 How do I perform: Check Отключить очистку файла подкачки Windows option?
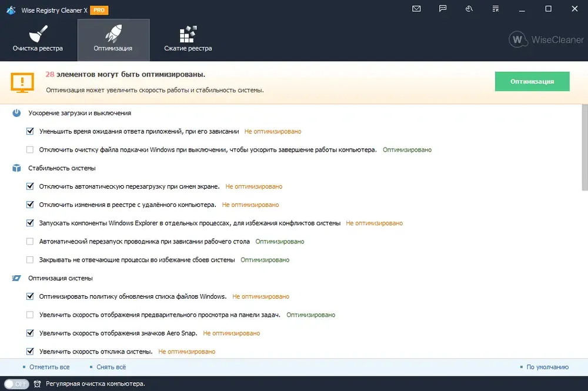[30, 149]
